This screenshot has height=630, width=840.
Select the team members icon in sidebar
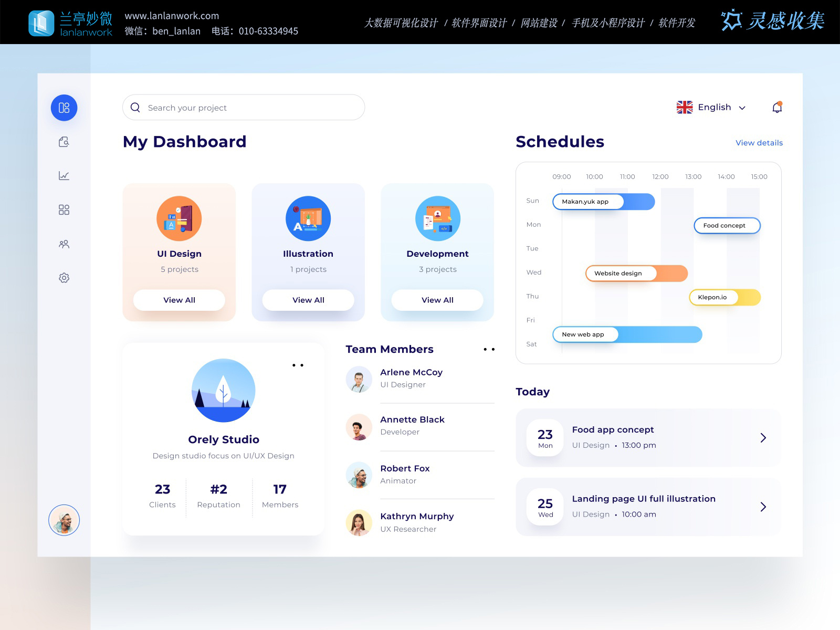pyautogui.click(x=64, y=244)
